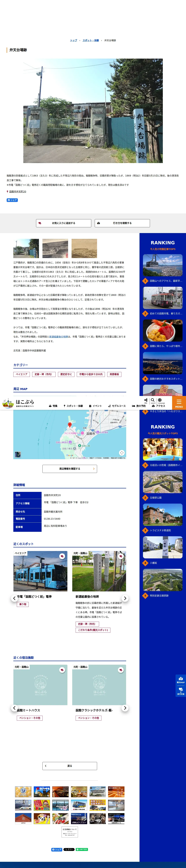Screen dimensions: 186x868
Task: Open the 函館に来たら、やっぱり朝市 ranking article
Action: click(x=163, y=334)
